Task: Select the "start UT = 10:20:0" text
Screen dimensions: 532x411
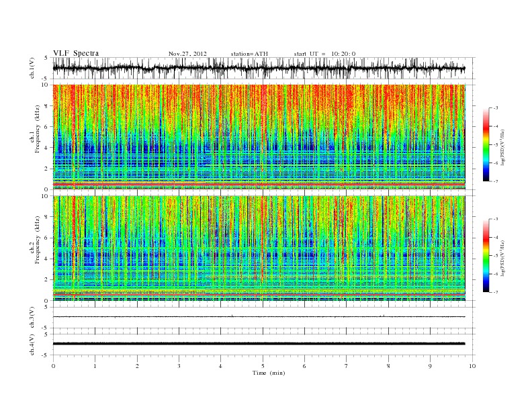Action: point(324,54)
